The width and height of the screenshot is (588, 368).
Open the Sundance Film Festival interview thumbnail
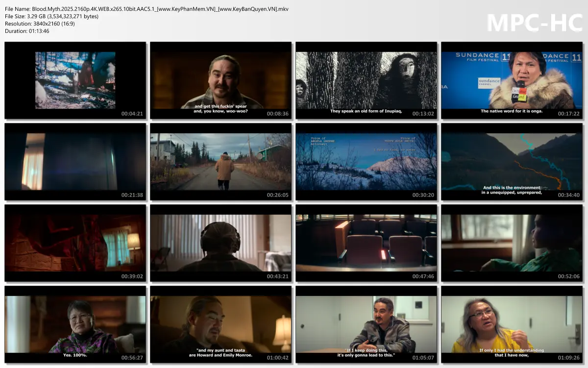512,80
